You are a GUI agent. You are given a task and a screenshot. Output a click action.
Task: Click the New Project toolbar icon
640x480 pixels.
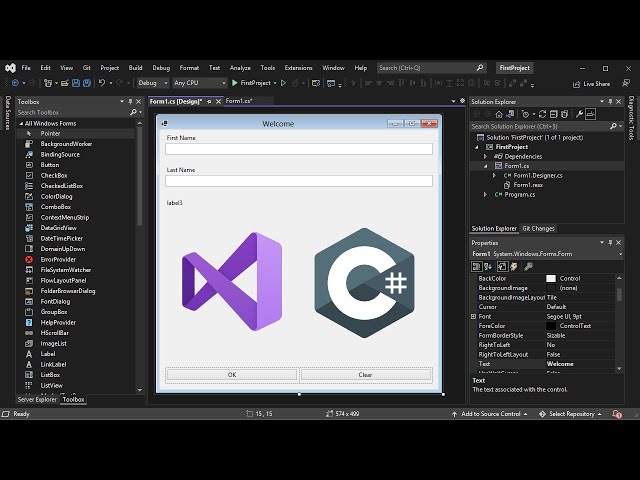[48, 83]
